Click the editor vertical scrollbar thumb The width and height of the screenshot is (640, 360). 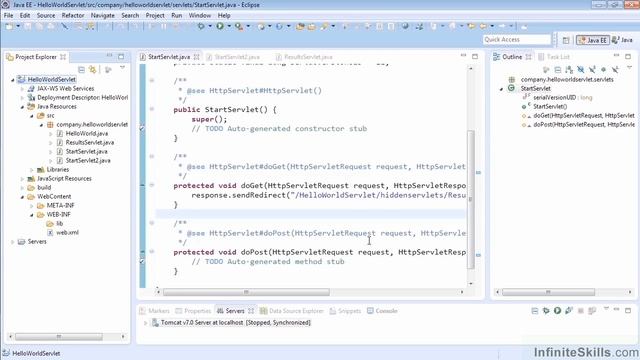pyautogui.click(x=471, y=199)
